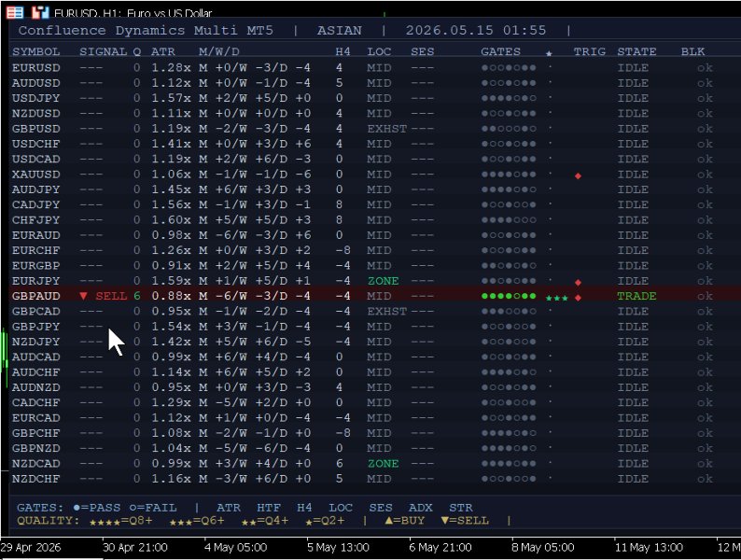Viewport: 741px width, 560px height.
Task: Click the EXHST location in GBPUSD row
Action: click(x=387, y=129)
